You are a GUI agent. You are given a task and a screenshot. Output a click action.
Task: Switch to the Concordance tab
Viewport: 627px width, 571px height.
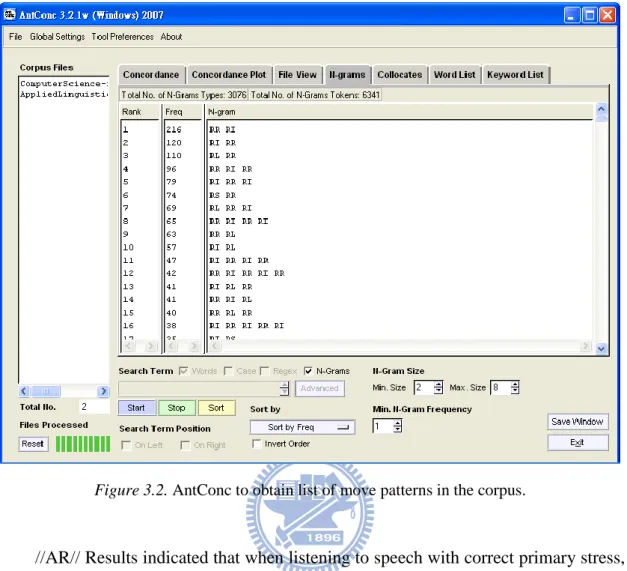[x=151, y=75]
